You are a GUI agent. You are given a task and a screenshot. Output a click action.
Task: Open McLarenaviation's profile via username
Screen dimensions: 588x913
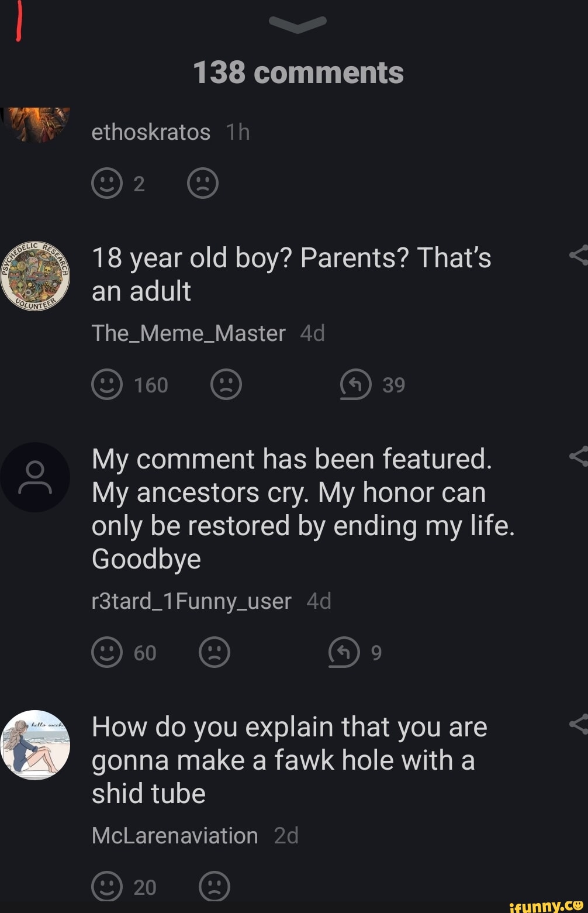click(x=174, y=835)
